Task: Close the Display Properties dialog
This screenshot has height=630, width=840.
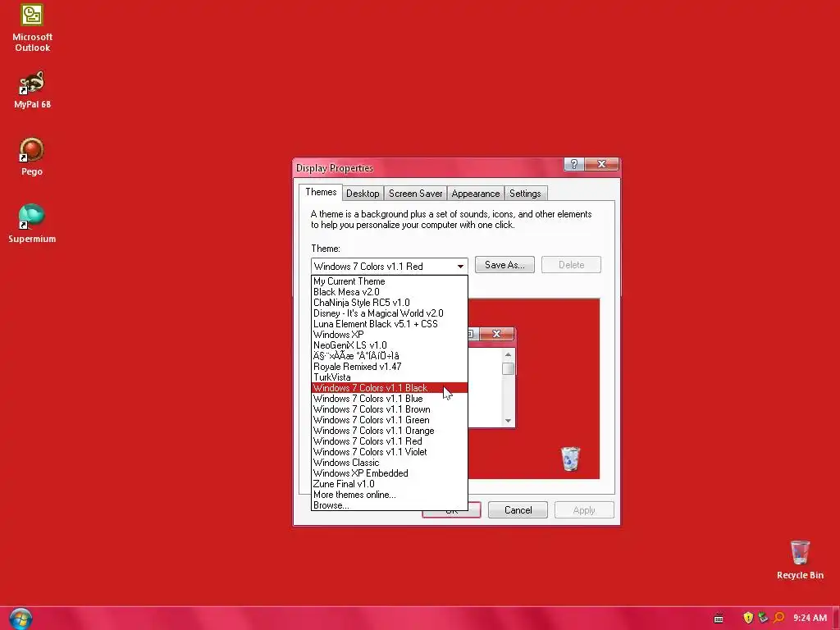Action: coord(601,164)
